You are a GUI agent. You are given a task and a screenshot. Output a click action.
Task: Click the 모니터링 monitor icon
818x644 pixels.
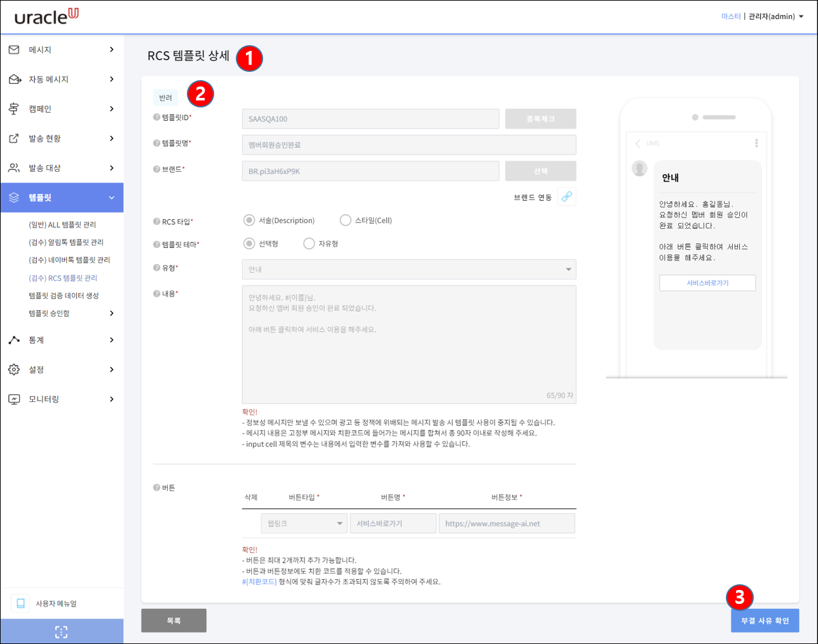(x=14, y=399)
